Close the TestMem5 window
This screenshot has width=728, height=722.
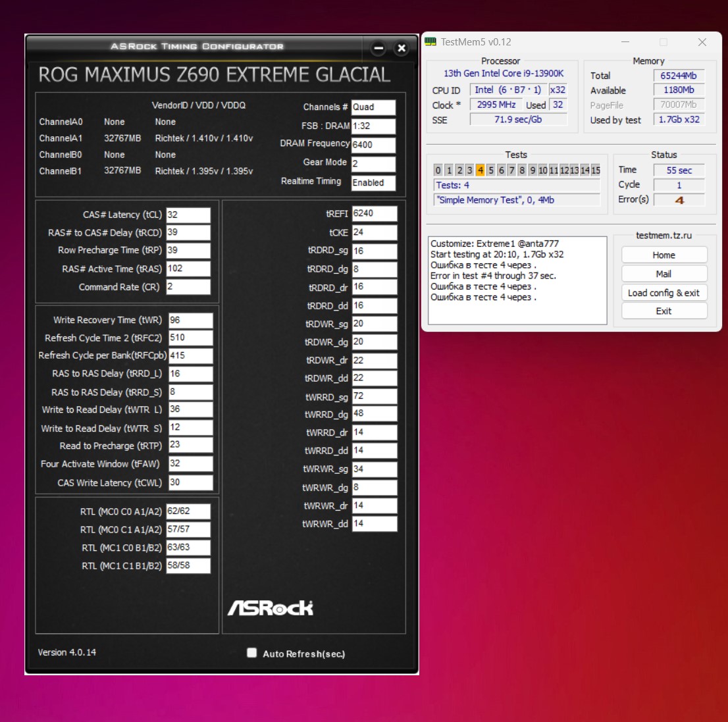[702, 41]
